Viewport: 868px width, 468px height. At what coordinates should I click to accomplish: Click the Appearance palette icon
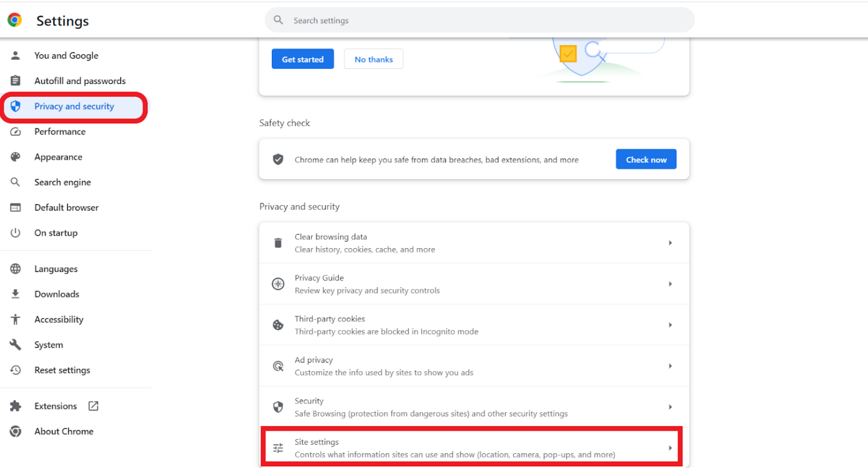(x=16, y=157)
